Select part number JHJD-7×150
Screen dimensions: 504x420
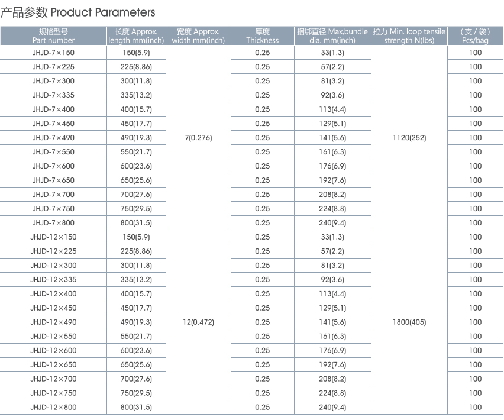tap(53, 53)
